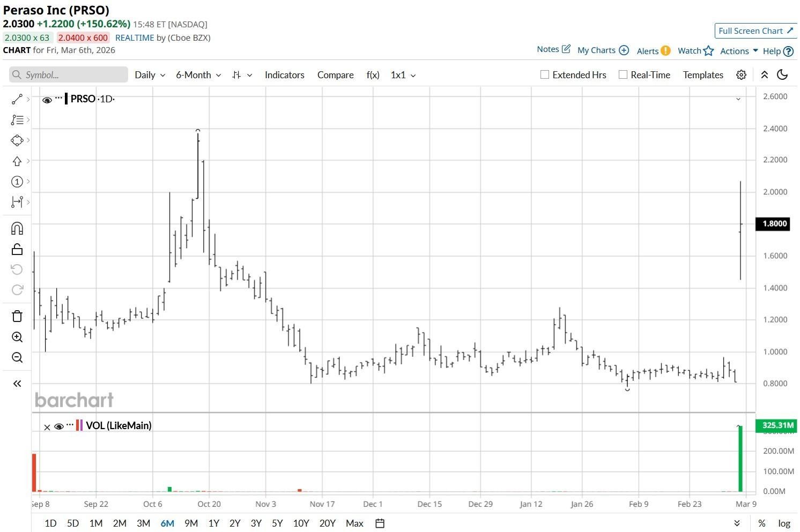Open the Templates menu
This screenshot has width=800, height=532.
[x=703, y=75]
